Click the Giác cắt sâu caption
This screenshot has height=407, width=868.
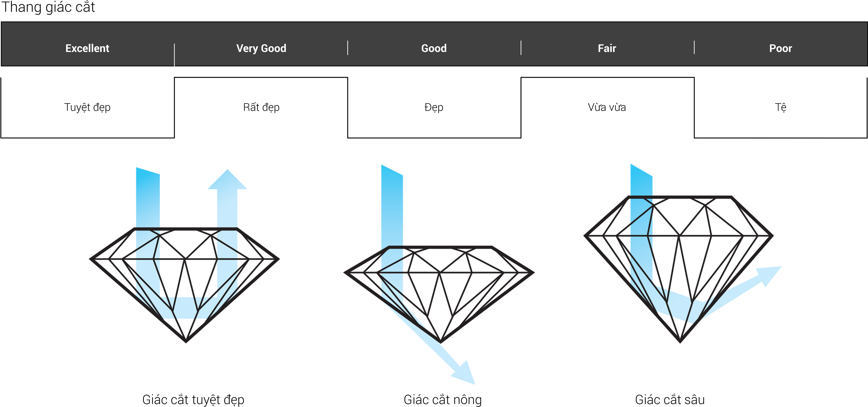(x=670, y=399)
